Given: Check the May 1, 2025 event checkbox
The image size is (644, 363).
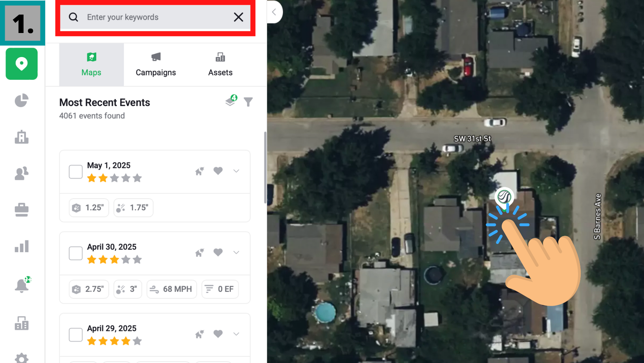Looking at the screenshot, I should click(75, 172).
